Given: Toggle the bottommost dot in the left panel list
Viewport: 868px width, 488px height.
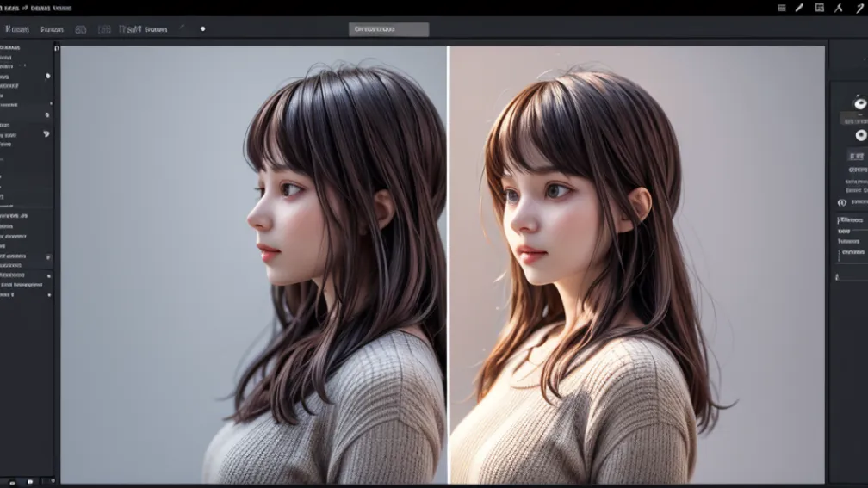Looking at the screenshot, I should click(x=49, y=295).
